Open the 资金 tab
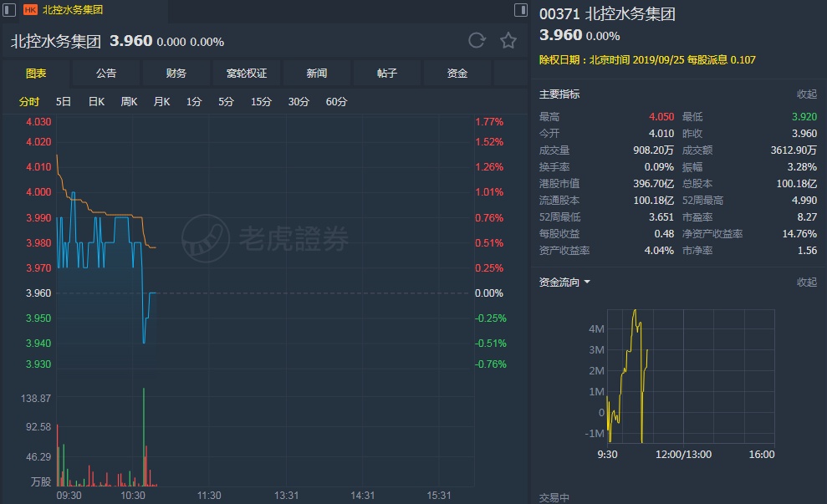Screen dimensions: 827x504 [457, 74]
